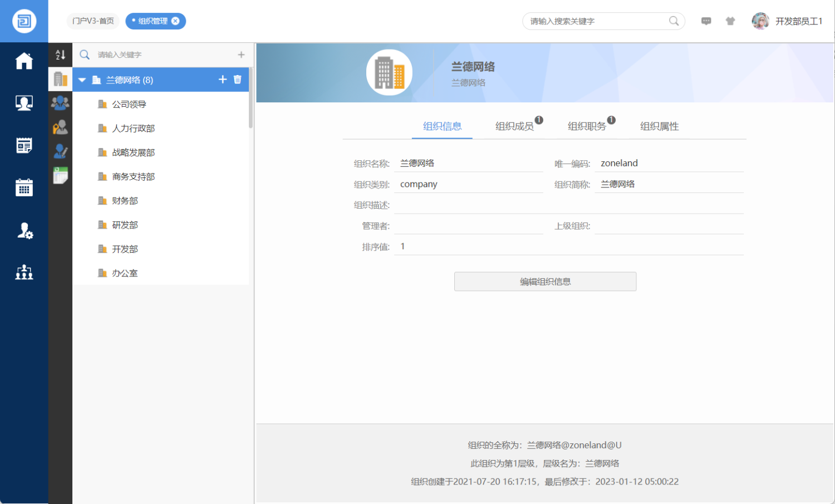Click the user settings gear icon
This screenshot has width=835, height=504.
(24, 230)
